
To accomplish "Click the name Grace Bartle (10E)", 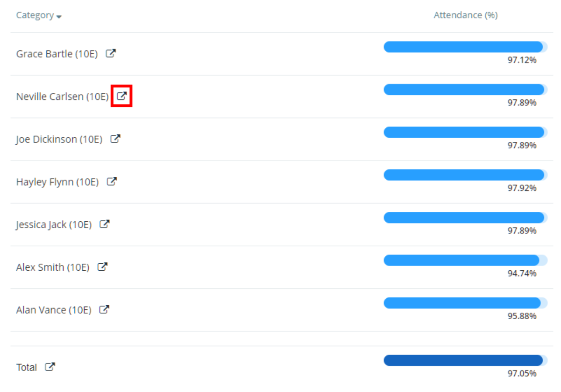I will point(57,54).
